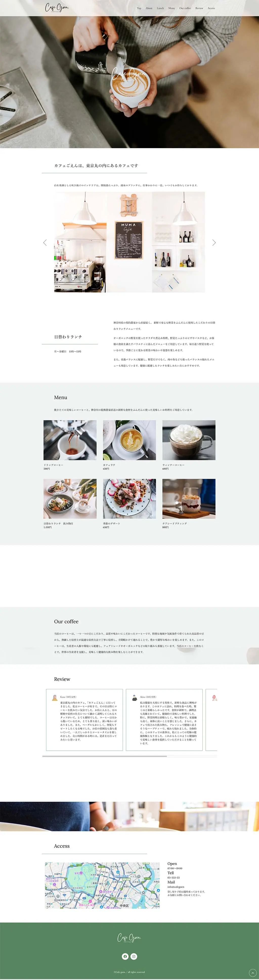Click the Cafe Goen logo in header
Viewport: 259px width, 980px height.
57,8
